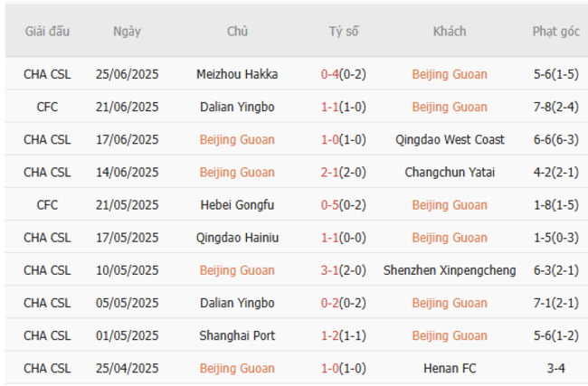Click Henan FC team name
Viewport: 588px width, 386px height.
tap(450, 368)
